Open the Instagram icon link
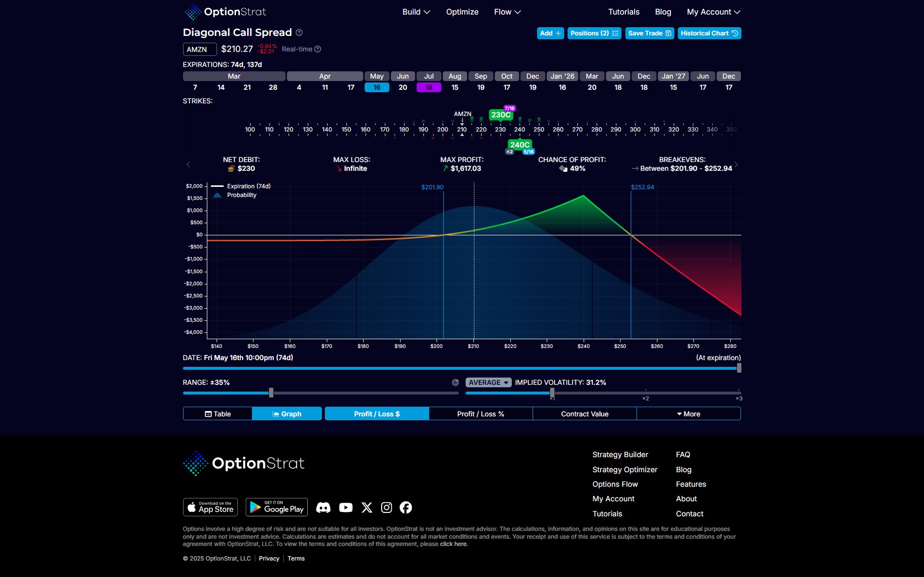Viewport: 924px width, 577px height. (x=386, y=508)
